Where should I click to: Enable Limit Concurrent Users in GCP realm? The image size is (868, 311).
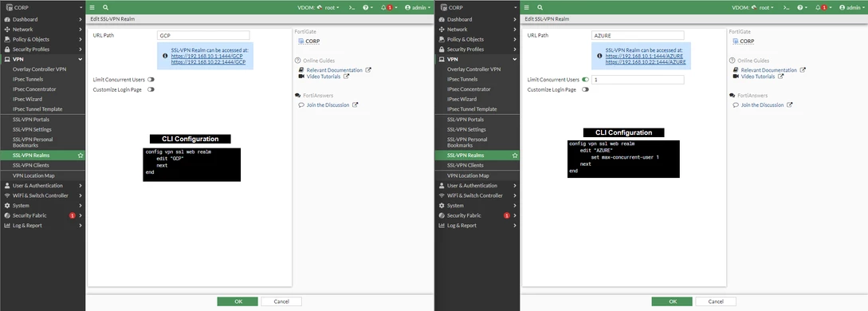151,80
